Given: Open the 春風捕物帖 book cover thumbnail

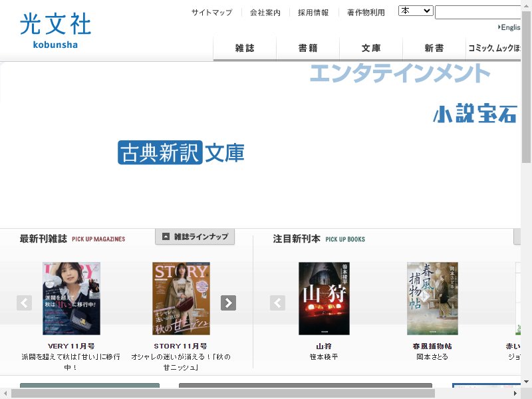Looking at the screenshot, I should pyautogui.click(x=433, y=298).
